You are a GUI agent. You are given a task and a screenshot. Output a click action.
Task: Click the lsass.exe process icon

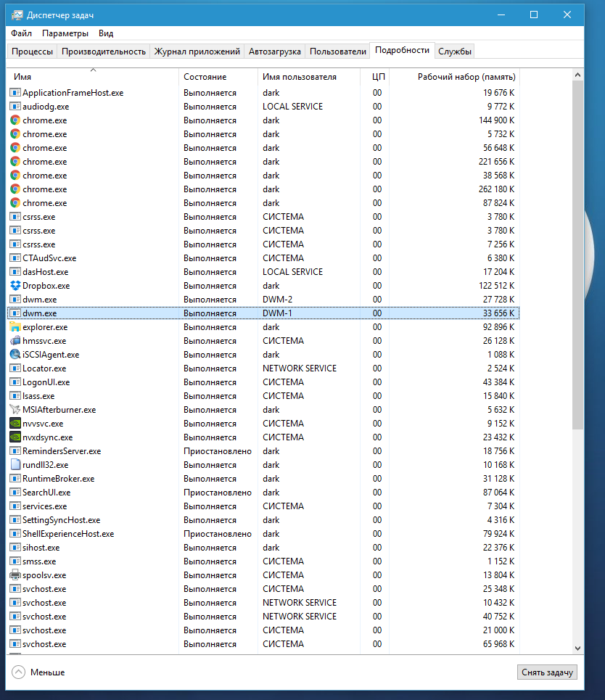pyautogui.click(x=15, y=396)
